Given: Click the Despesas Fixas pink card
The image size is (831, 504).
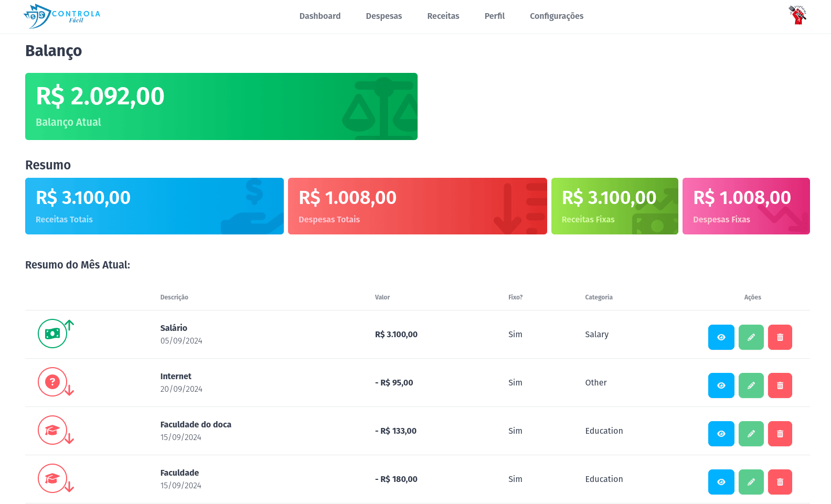Looking at the screenshot, I should click(x=746, y=206).
